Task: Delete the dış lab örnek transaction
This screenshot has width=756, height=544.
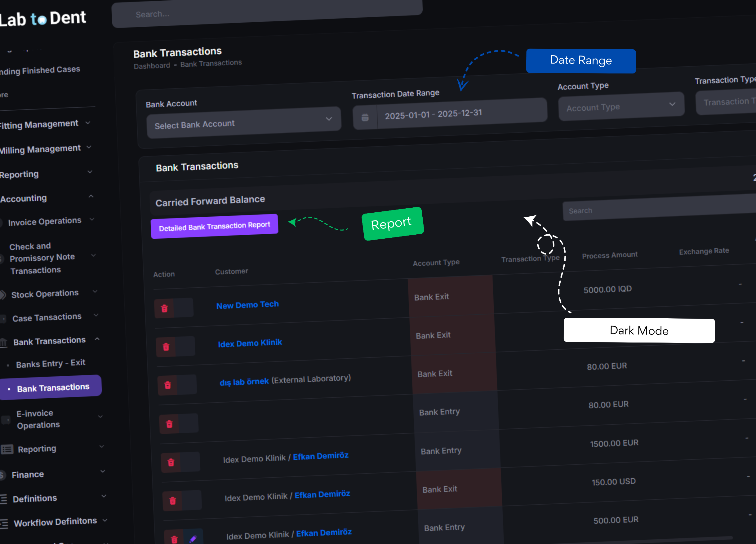Action: [x=168, y=385]
